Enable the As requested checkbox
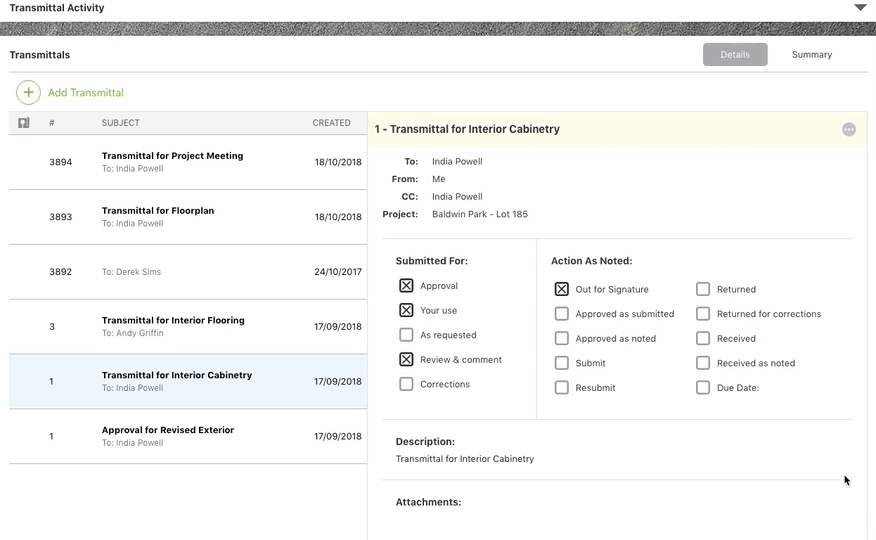876x540 pixels. (x=406, y=335)
